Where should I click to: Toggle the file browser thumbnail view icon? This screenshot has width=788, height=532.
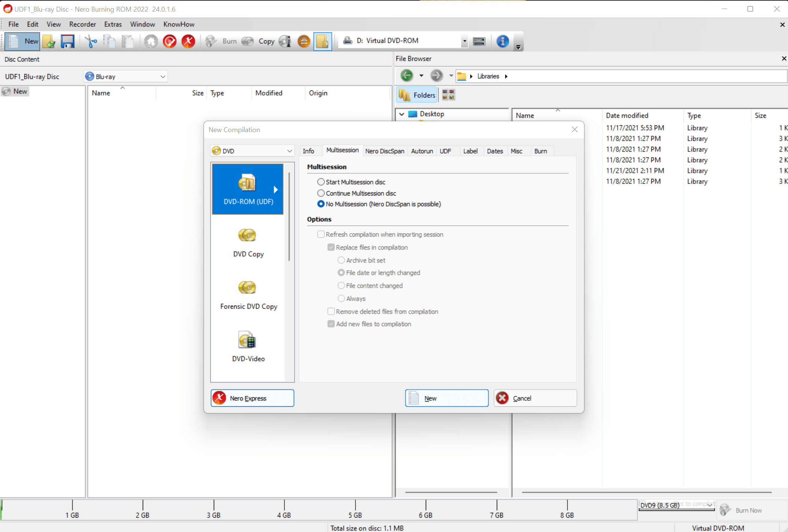point(448,95)
